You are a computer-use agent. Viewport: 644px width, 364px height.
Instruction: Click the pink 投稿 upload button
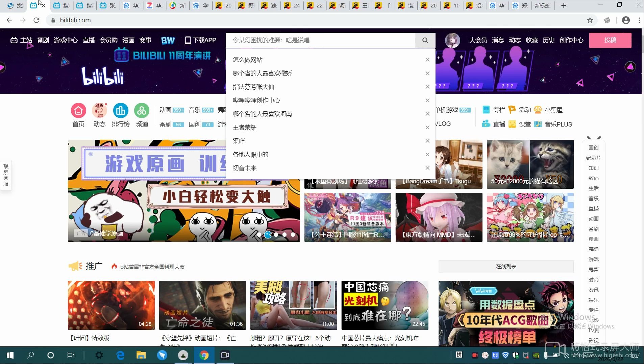[610, 40]
